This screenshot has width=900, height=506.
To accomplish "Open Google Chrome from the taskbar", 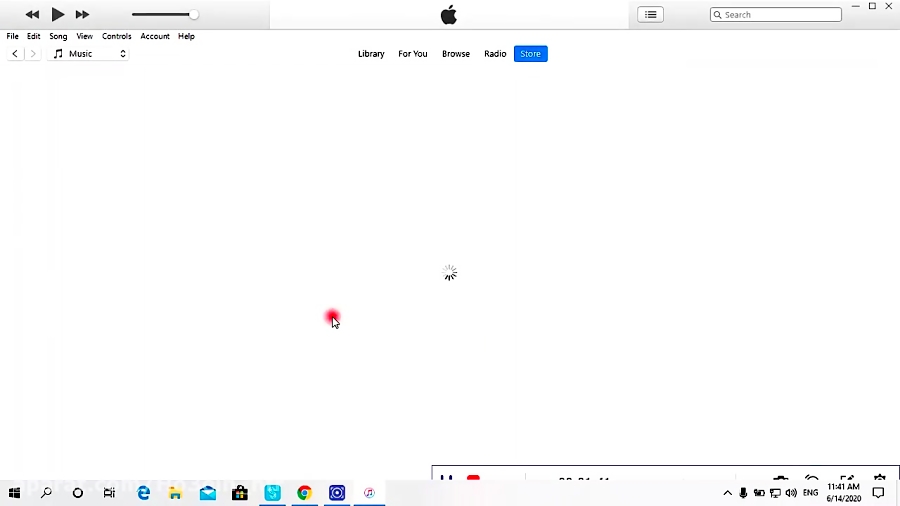I will point(304,493).
